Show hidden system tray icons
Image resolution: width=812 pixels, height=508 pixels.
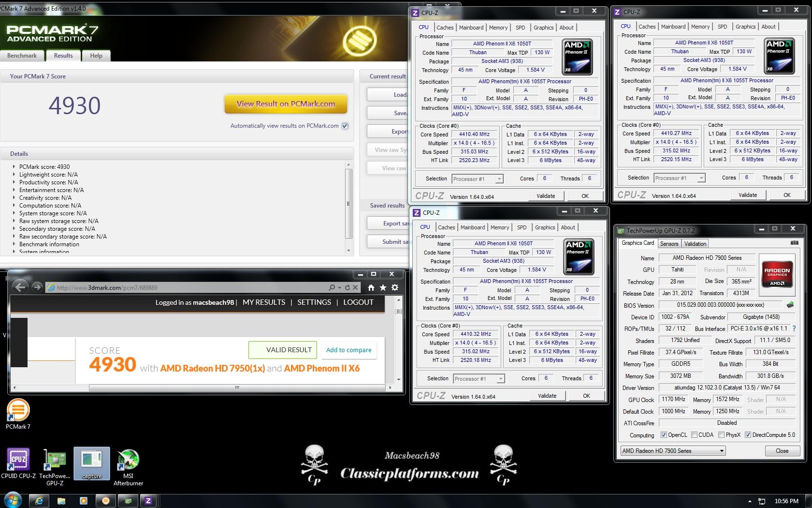pos(750,501)
